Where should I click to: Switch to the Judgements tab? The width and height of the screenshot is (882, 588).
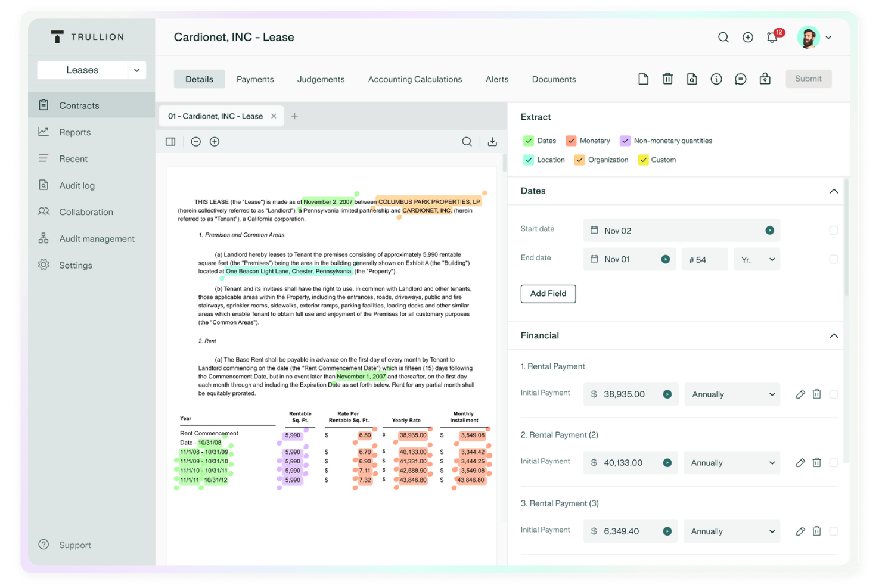click(x=321, y=79)
